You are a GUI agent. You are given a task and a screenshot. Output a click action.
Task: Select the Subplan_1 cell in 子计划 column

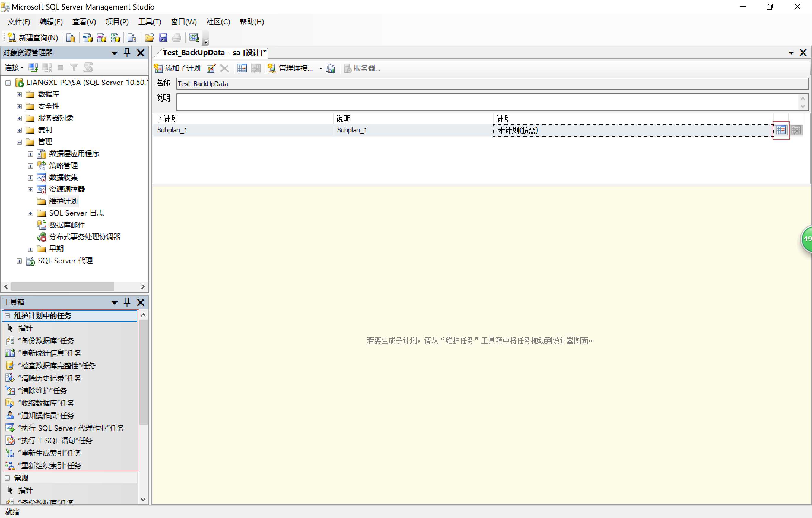click(x=243, y=130)
